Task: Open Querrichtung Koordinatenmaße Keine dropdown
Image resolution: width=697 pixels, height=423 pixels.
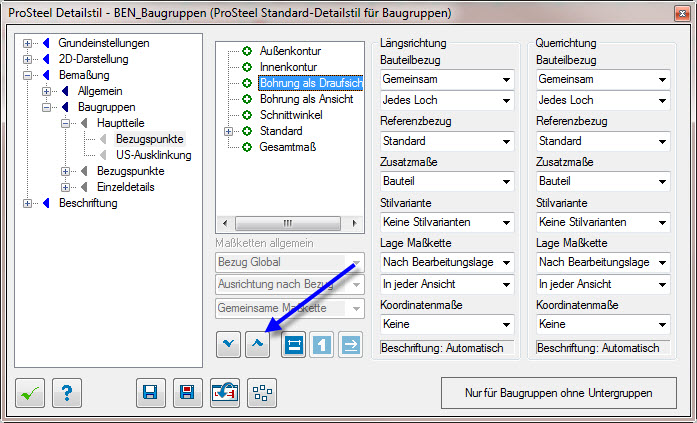Action: coord(603,324)
